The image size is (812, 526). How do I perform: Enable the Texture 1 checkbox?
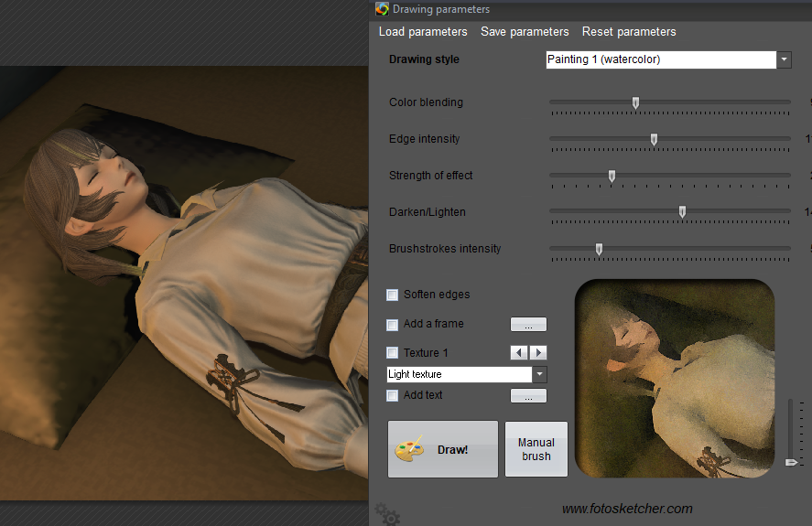[392, 353]
